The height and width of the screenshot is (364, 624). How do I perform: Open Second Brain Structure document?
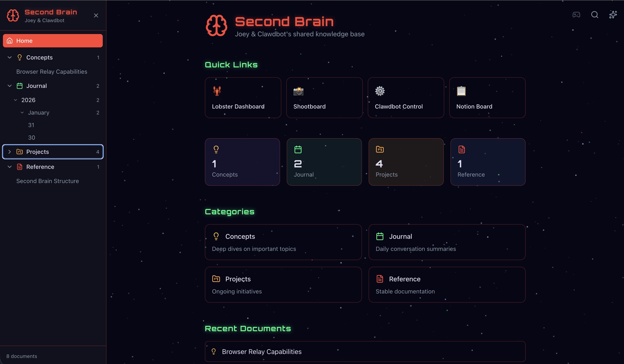click(48, 181)
